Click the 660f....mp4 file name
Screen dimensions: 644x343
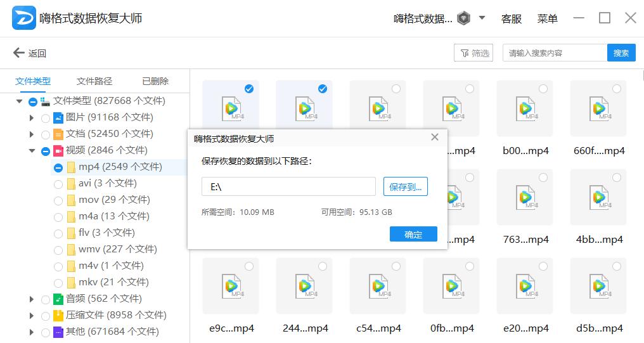pos(599,151)
